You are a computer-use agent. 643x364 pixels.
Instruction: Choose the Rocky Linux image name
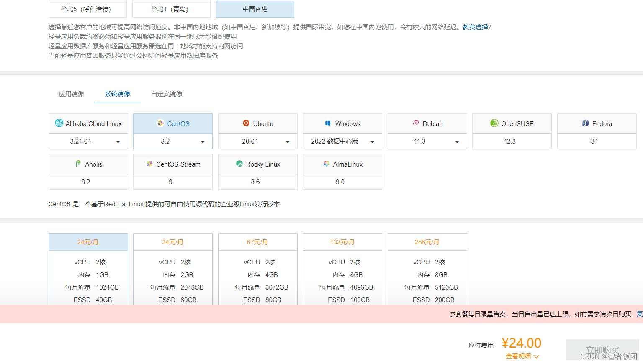click(263, 164)
